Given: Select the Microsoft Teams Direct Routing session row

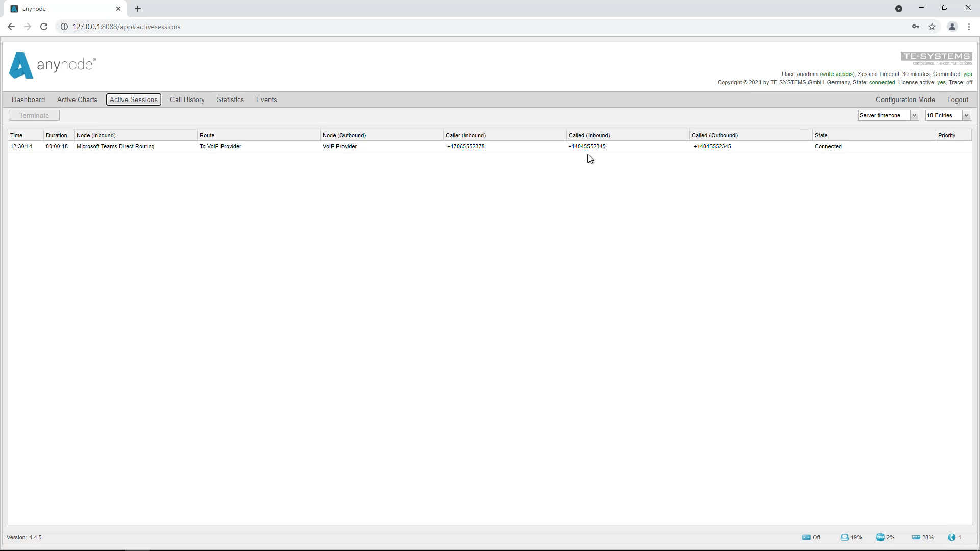Looking at the screenshot, I should click(x=115, y=146).
